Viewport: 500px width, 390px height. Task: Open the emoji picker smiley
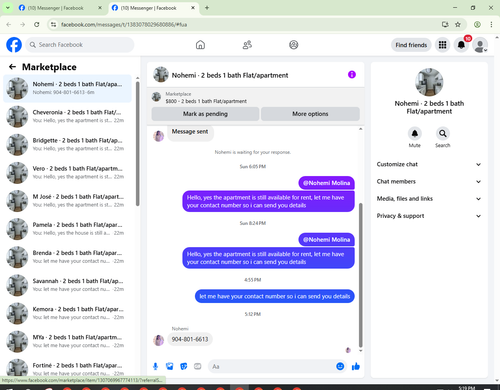(340, 366)
